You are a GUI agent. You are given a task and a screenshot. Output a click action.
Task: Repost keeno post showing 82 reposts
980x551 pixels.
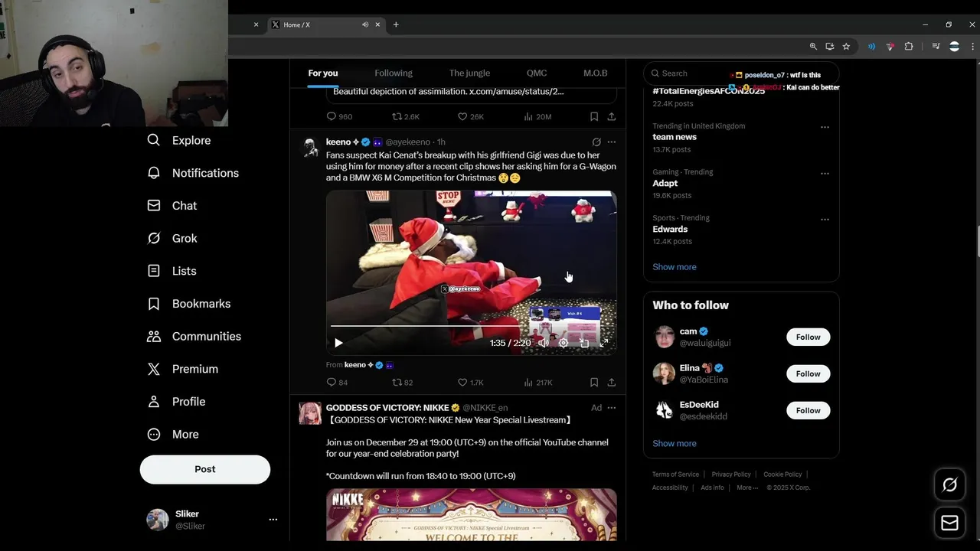[x=402, y=383]
